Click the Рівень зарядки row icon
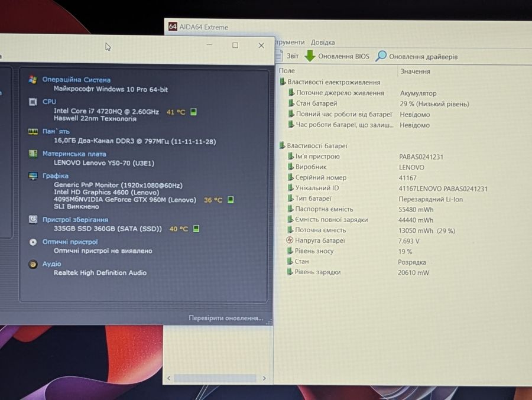Viewport: 532px width, 400px height. pyautogui.click(x=290, y=272)
